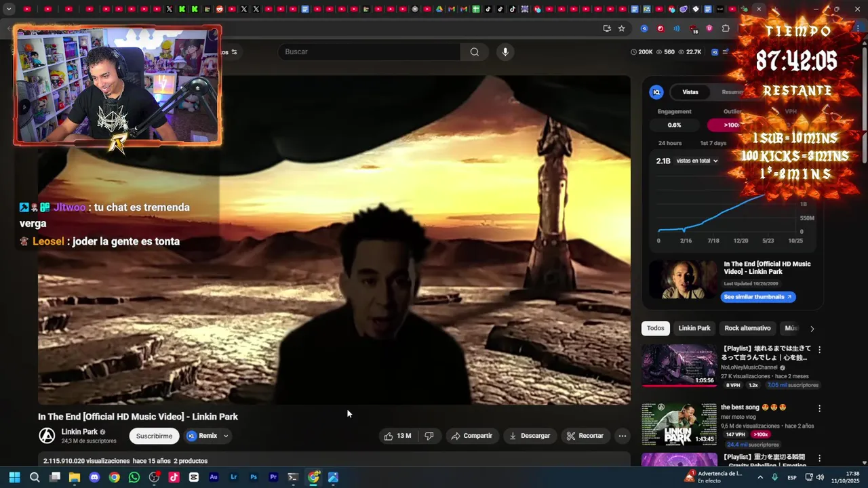Switch to the Resumen tab
868x488 pixels.
pyautogui.click(x=732, y=92)
